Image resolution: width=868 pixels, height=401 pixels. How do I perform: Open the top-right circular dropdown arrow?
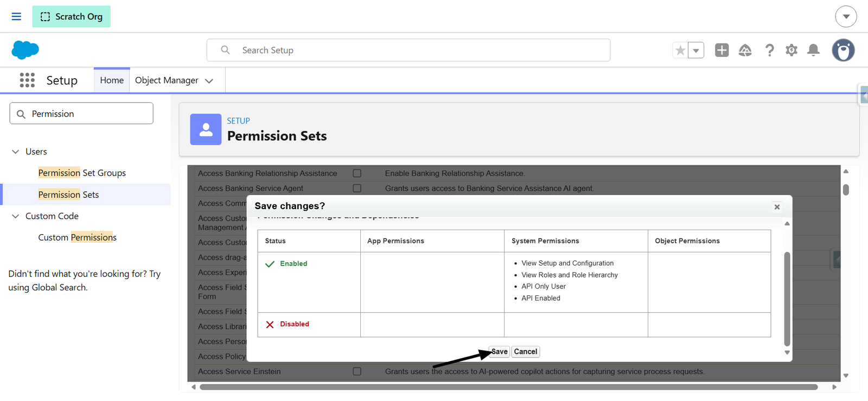[x=846, y=16]
